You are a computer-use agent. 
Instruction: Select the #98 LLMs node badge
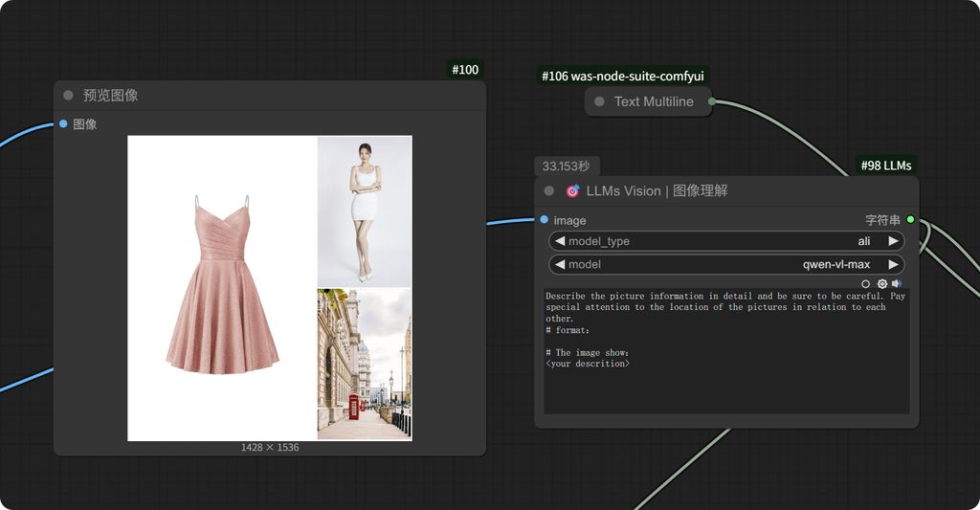[x=885, y=166]
